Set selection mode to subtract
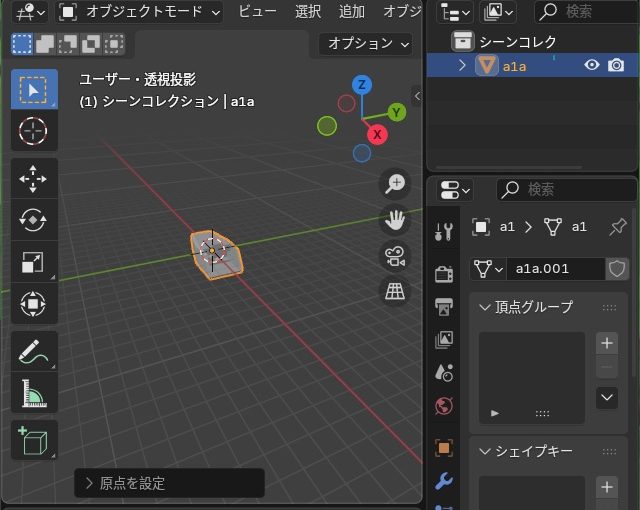Viewport: 640px width, 510px height. 68,44
